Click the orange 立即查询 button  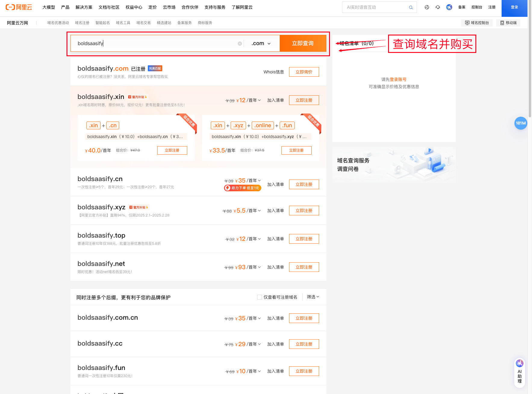[x=303, y=43]
